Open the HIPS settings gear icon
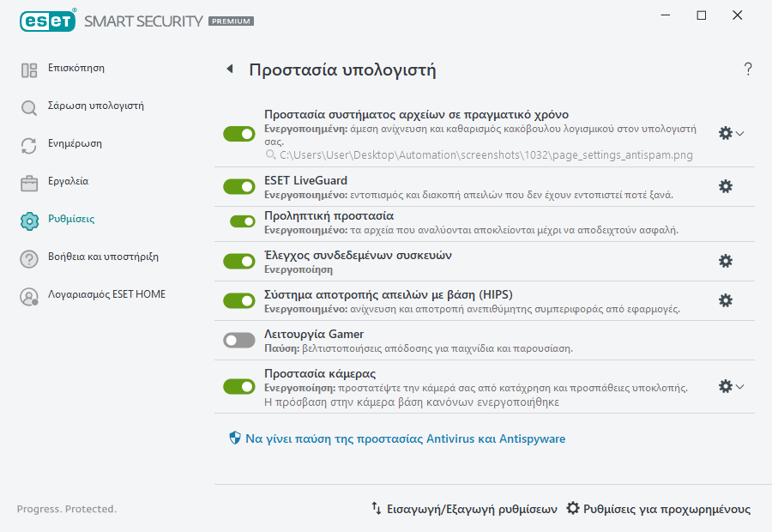Image resolution: width=772 pixels, height=532 pixels. pos(726,300)
